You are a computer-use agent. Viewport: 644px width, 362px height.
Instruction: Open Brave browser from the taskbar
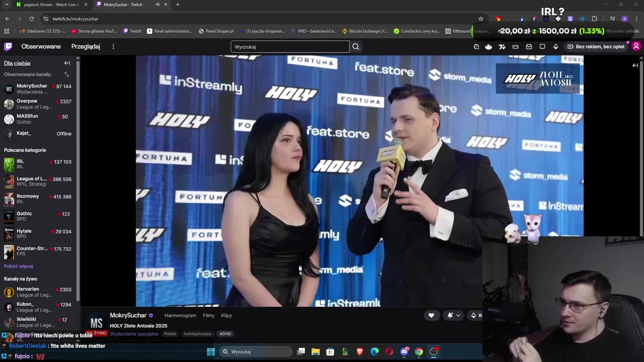360,351
